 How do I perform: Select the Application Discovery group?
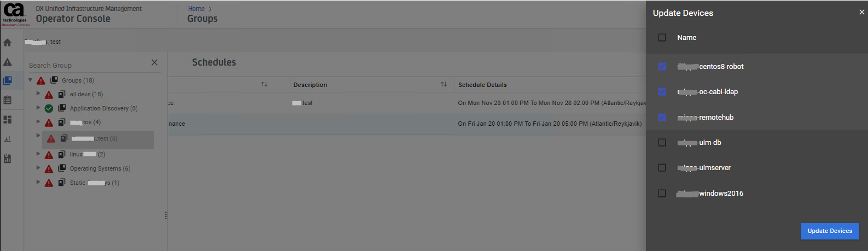103,108
